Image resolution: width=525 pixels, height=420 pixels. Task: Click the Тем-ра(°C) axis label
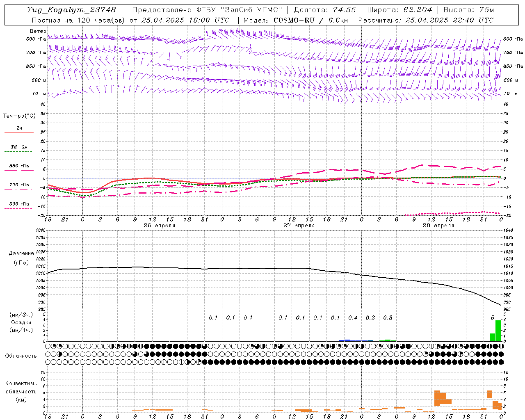[19, 116]
